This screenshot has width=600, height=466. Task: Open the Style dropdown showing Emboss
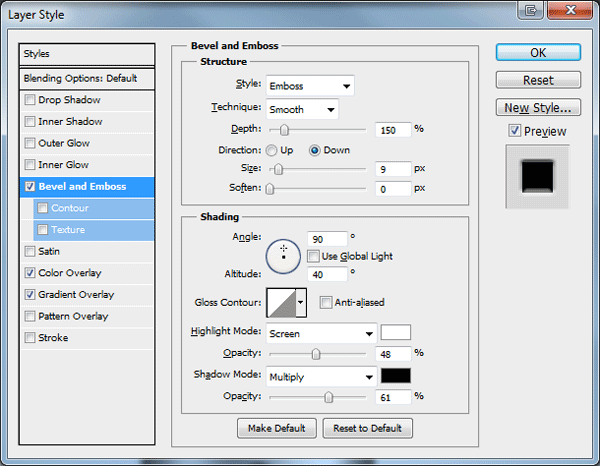pos(310,86)
